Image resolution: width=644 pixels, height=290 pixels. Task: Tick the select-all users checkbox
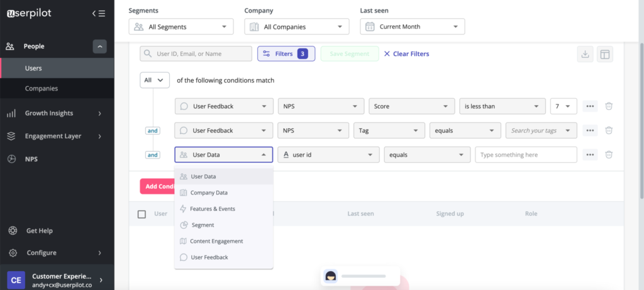pos(142,214)
